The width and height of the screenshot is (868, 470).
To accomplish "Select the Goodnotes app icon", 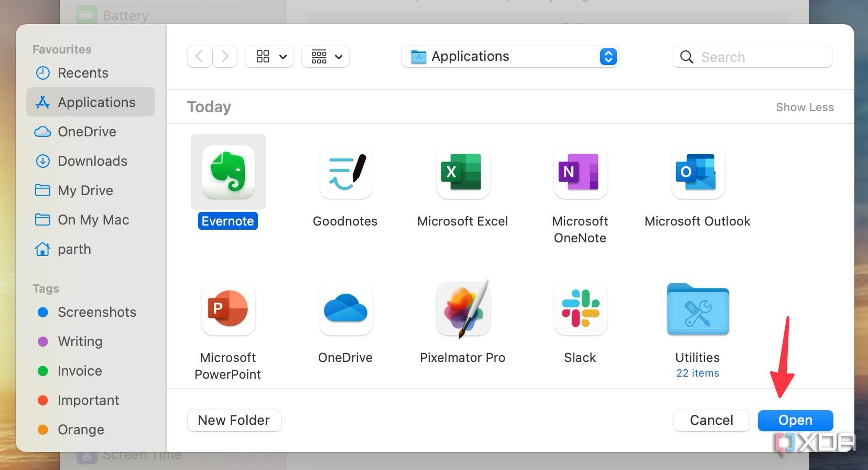I will [x=345, y=172].
